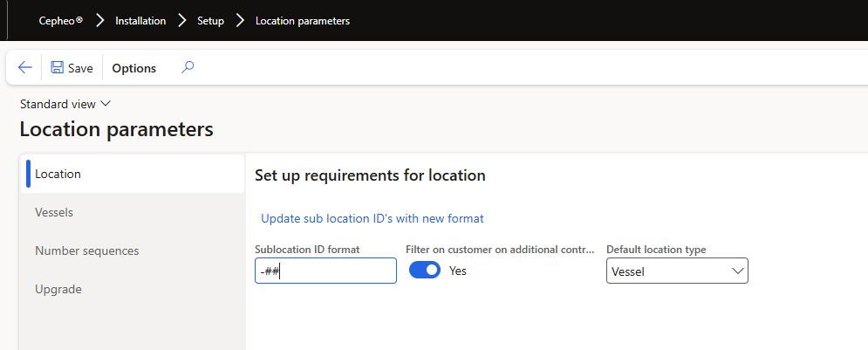Expand the Standard view selector
The image size is (868, 350).
click(x=65, y=104)
